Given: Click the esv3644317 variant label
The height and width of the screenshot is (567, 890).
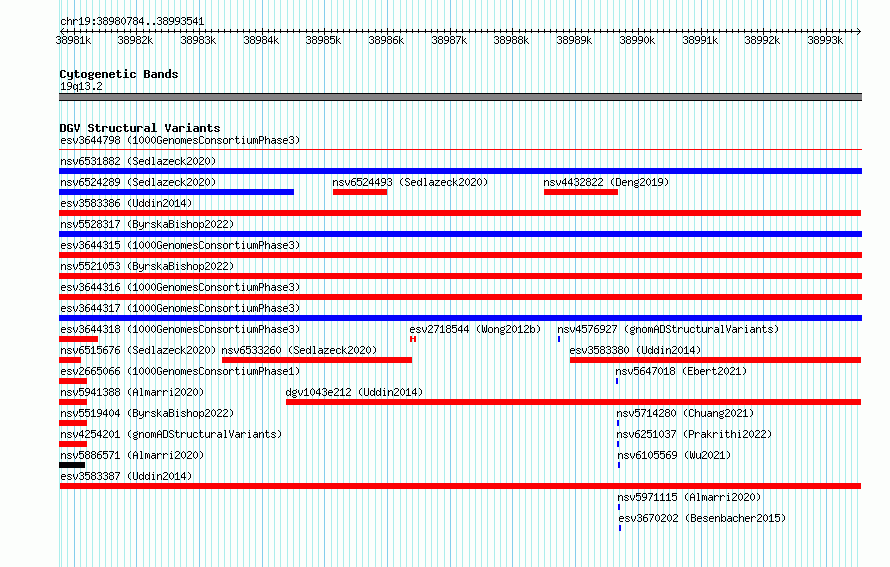Looking at the screenshot, I should [180, 308].
